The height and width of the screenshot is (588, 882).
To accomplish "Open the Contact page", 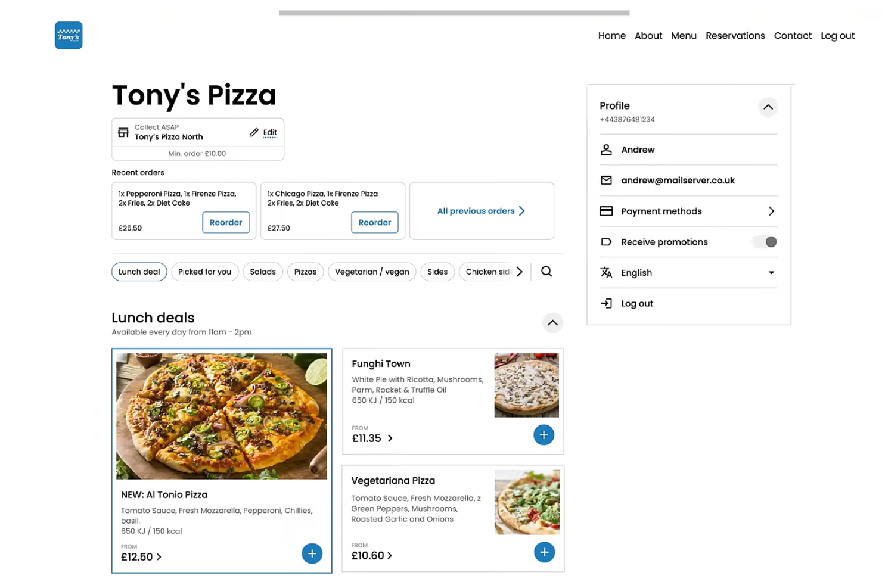I will 793,36.
